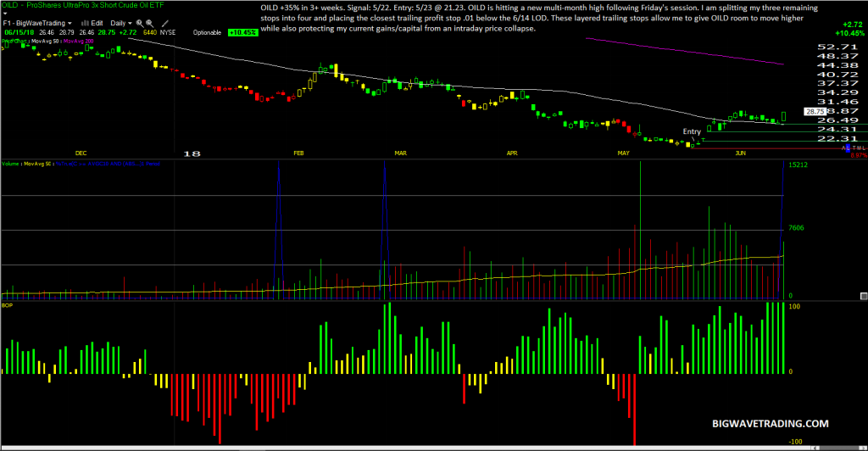
Task: Click the Entry annotation on chart
Action: (692, 131)
